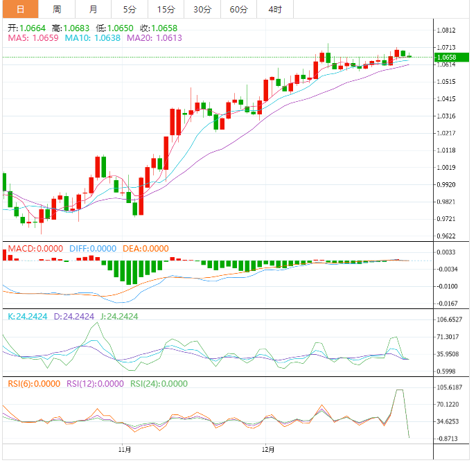Switch to the 4时 four-hour tab
The image size is (476, 465).
[x=274, y=9]
